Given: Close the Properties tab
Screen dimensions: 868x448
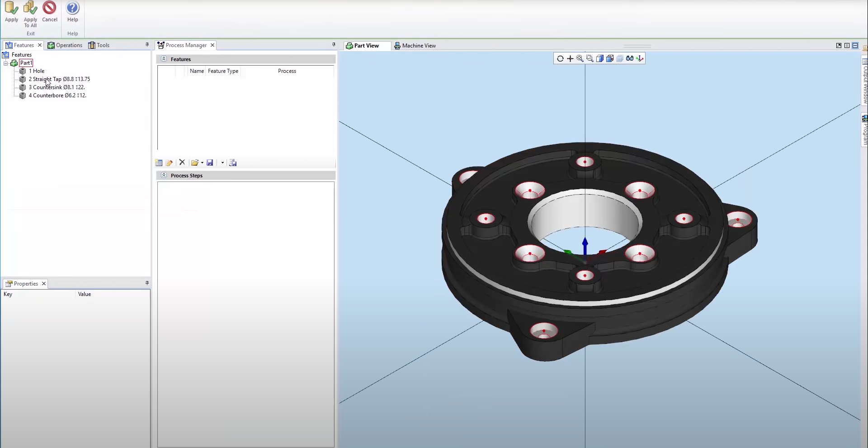Looking at the screenshot, I should point(44,284).
